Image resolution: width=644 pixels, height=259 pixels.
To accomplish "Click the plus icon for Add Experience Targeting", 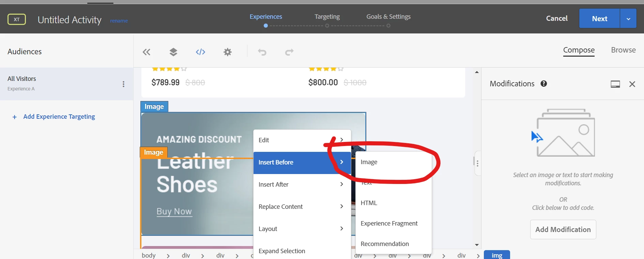I will [x=14, y=117].
